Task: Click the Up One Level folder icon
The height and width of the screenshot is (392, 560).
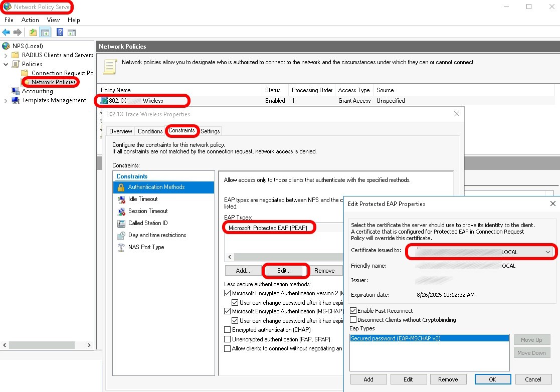Action: [x=33, y=33]
